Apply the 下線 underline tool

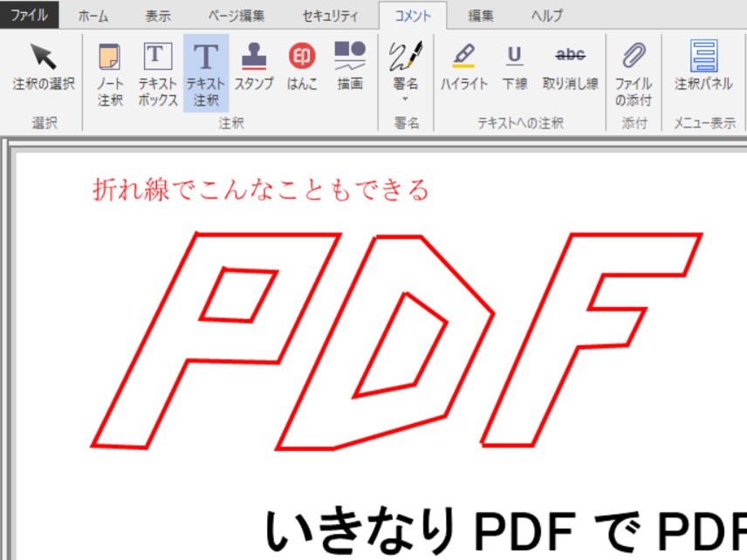coord(515,66)
